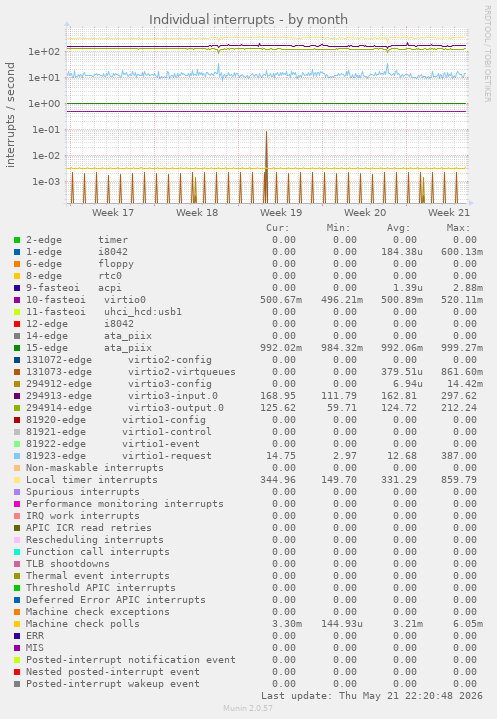The width and height of the screenshot is (497, 719).
Task: Click the 15-edge ata_piix legend label
Action: coord(88,348)
